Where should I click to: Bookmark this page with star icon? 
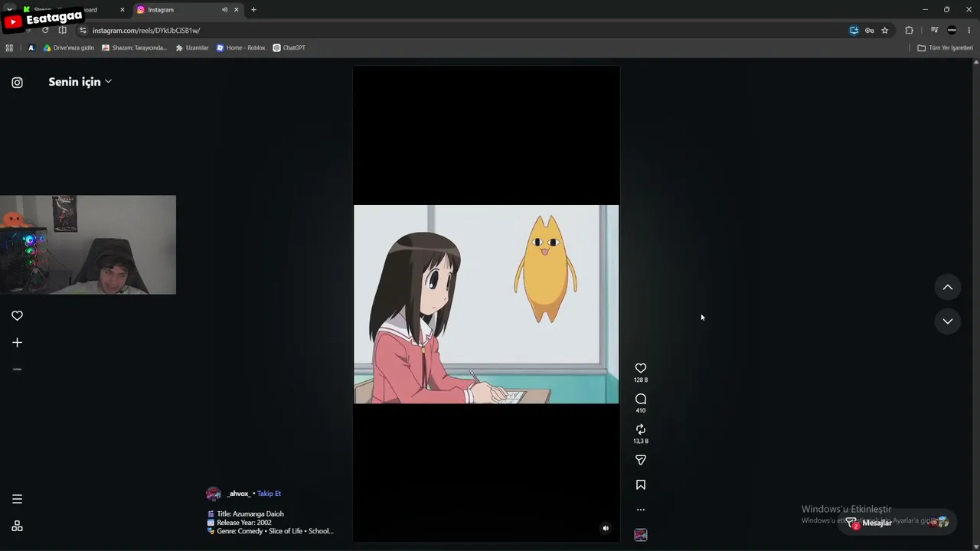[x=884, y=31]
